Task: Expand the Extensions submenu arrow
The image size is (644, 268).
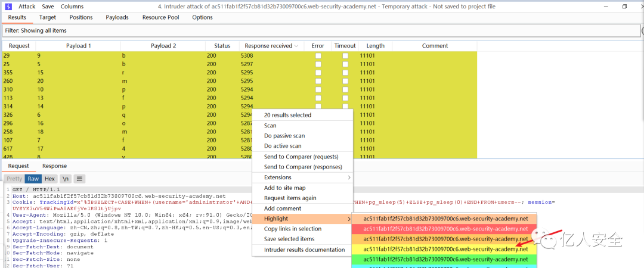Action: point(349,177)
